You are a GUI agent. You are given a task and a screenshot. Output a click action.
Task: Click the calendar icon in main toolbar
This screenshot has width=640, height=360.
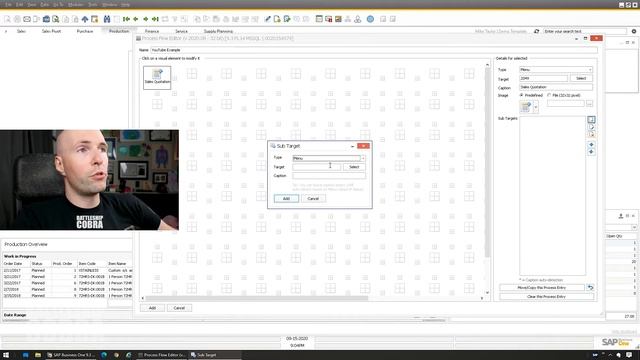click(319, 19)
